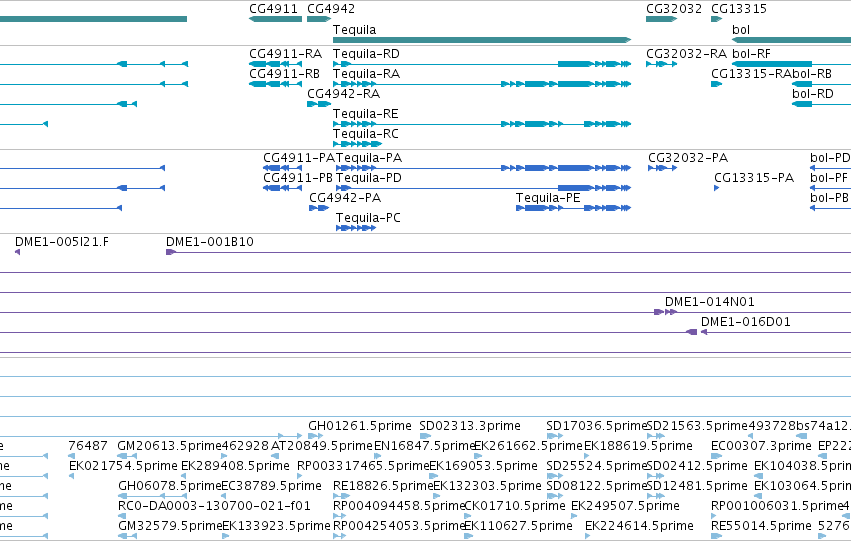The image size is (851, 541).
Task: Select the CG4942-RA transcript label
Action: [344, 94]
